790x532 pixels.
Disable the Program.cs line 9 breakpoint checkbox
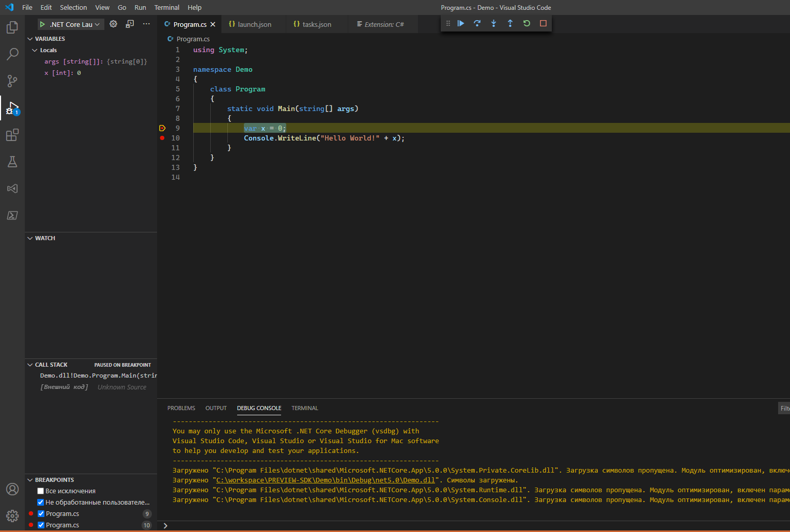click(41, 513)
